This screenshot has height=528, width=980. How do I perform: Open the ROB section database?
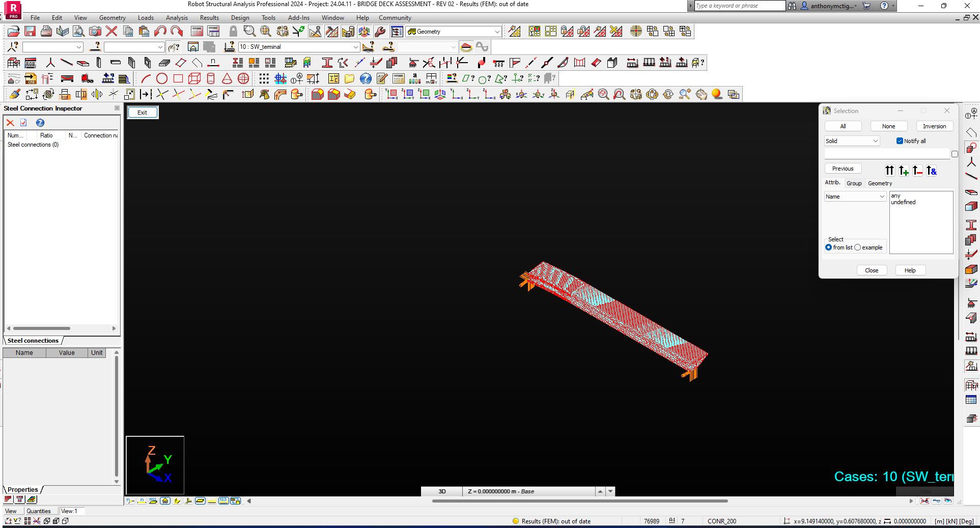coord(31,63)
